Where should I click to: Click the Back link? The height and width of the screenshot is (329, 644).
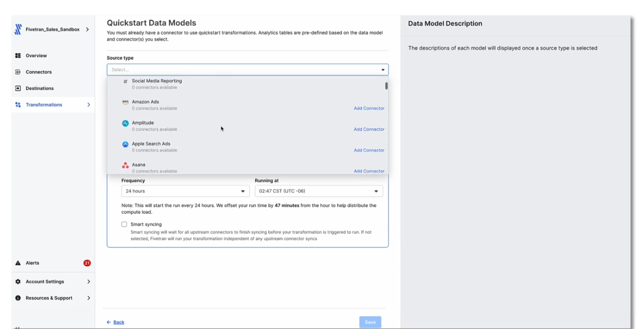(118, 322)
